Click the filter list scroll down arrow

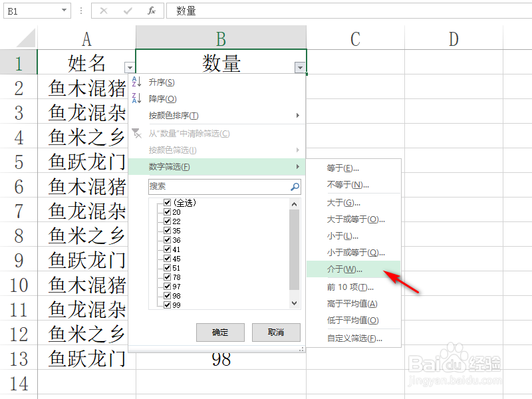pyautogui.click(x=294, y=303)
